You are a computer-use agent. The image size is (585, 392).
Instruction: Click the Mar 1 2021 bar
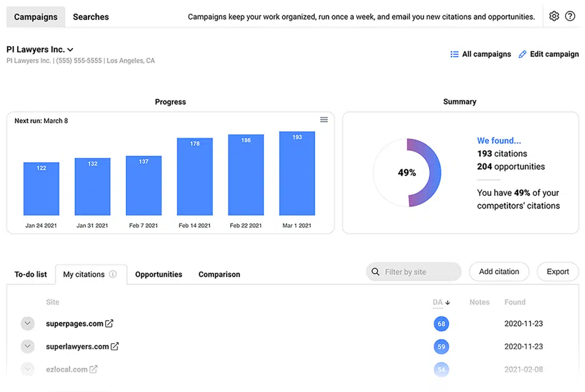click(297, 174)
